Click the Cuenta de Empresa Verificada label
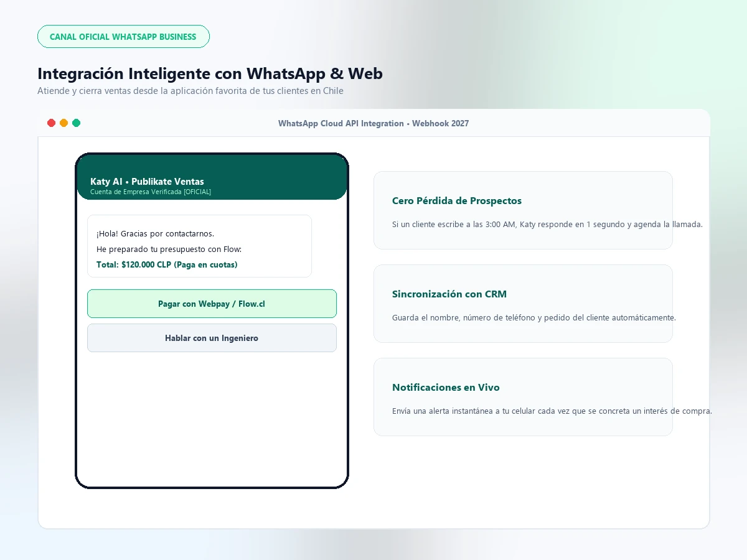This screenshot has height=560, width=747. tap(151, 192)
